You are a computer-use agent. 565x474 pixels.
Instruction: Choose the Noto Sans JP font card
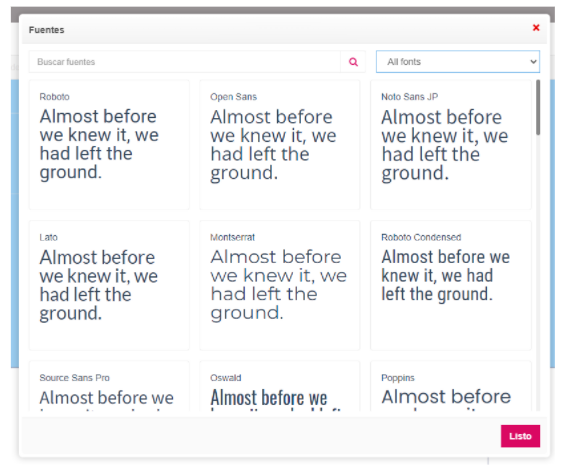(451, 145)
